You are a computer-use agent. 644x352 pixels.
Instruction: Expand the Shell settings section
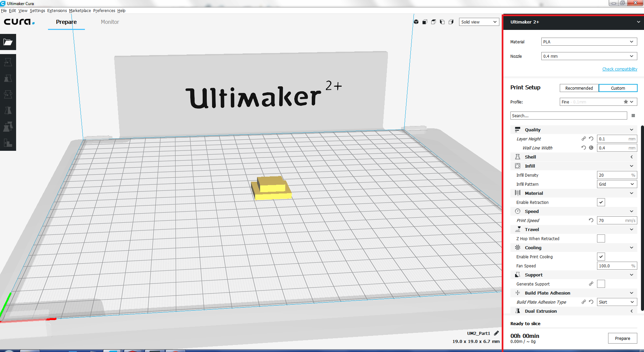(574, 157)
